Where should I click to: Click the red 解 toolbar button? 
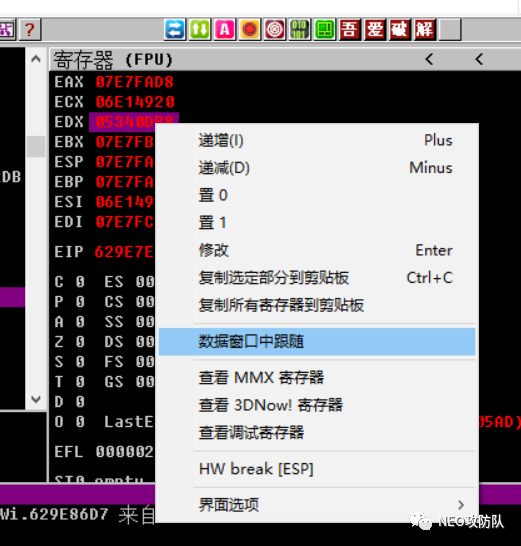(x=425, y=30)
